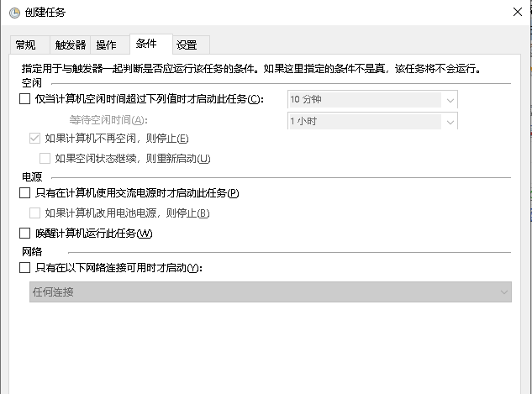Enable 只有在以下网络连接可用时才启动 checkbox
532x394 pixels.
(24, 268)
